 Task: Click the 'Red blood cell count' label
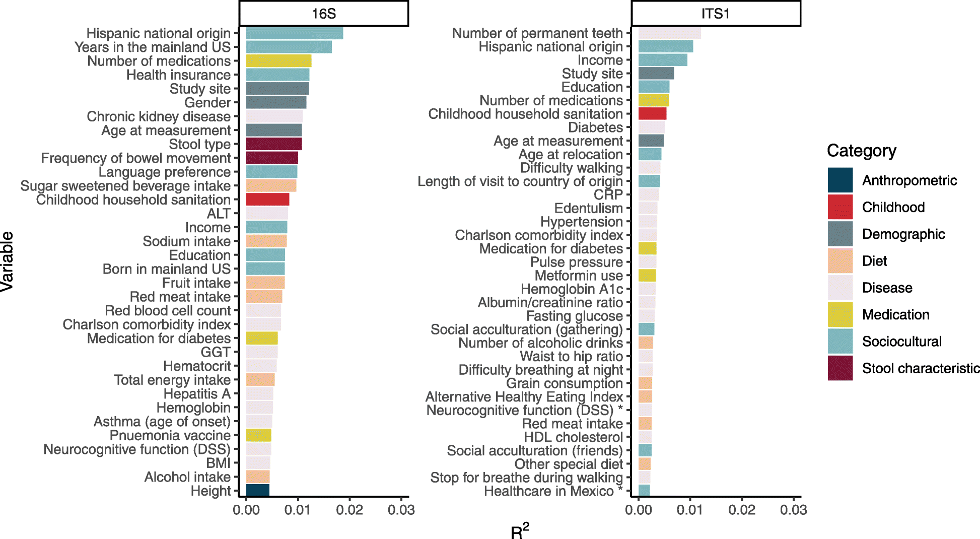[168, 311]
